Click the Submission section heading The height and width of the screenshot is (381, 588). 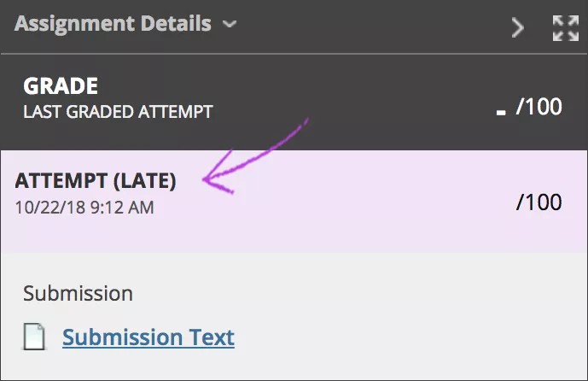pos(78,294)
